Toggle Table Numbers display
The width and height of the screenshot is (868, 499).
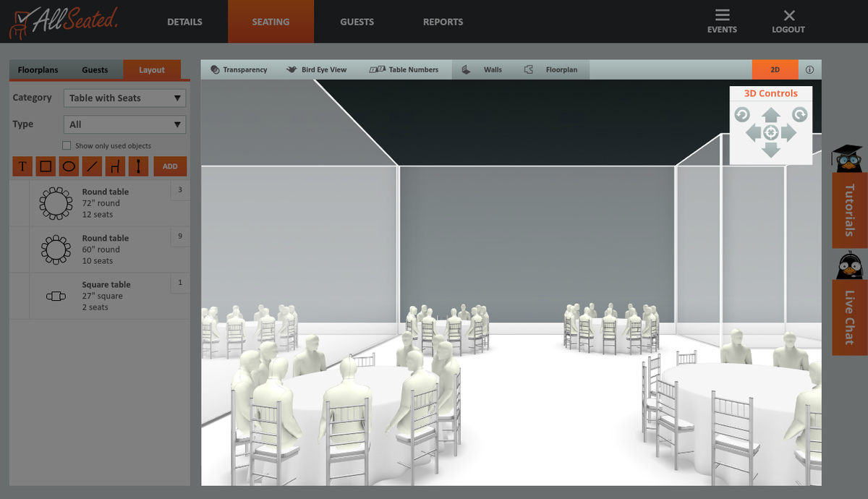coord(404,70)
